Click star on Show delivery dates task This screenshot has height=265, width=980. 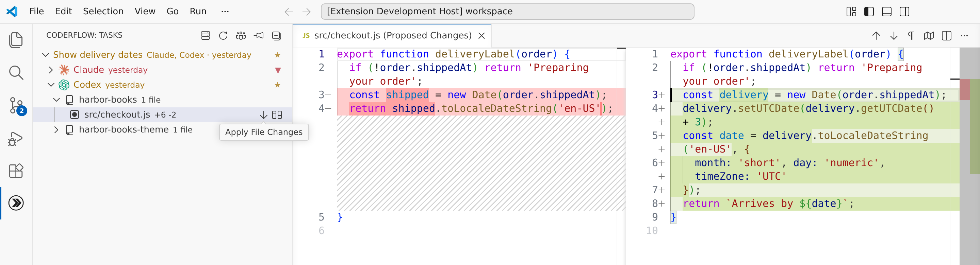pos(277,55)
